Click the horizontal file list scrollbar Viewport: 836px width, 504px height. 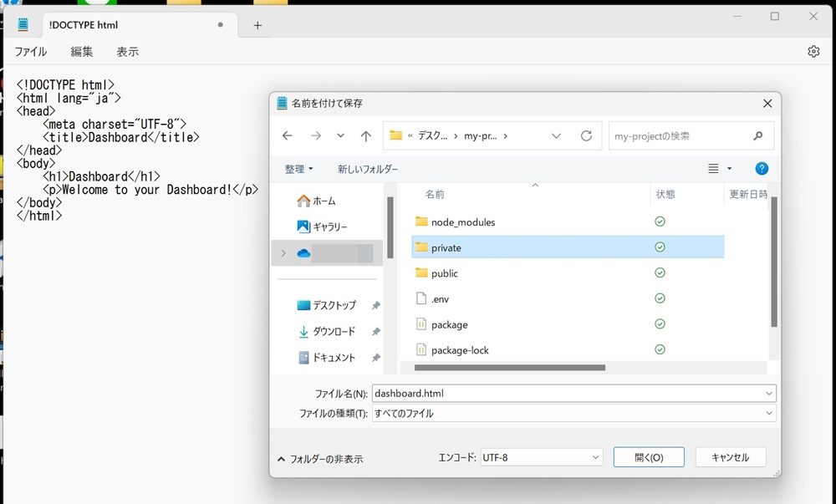pyautogui.click(x=510, y=368)
